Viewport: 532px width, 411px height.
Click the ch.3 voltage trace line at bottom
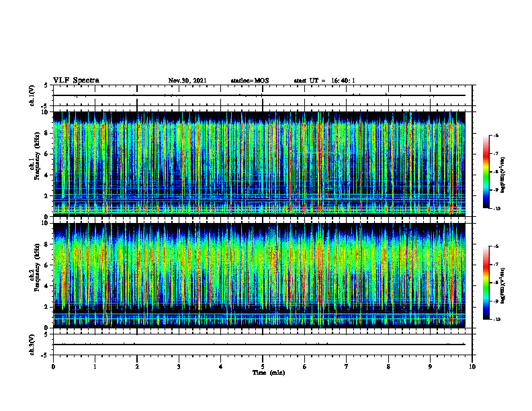pyautogui.click(x=259, y=345)
